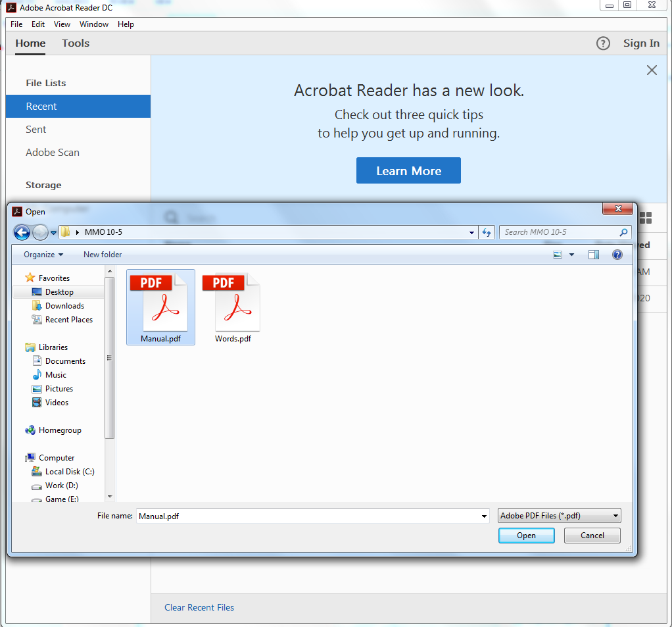Click the Work (D:) drive icon
This screenshot has height=627, width=672.
[37, 486]
